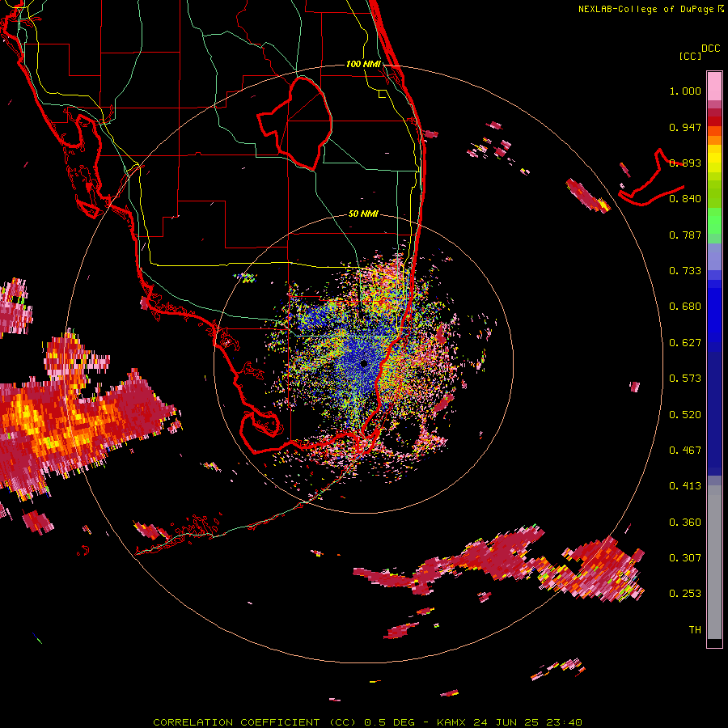Select the 0.467 legend value
This screenshot has height=728, width=728.
(x=685, y=451)
